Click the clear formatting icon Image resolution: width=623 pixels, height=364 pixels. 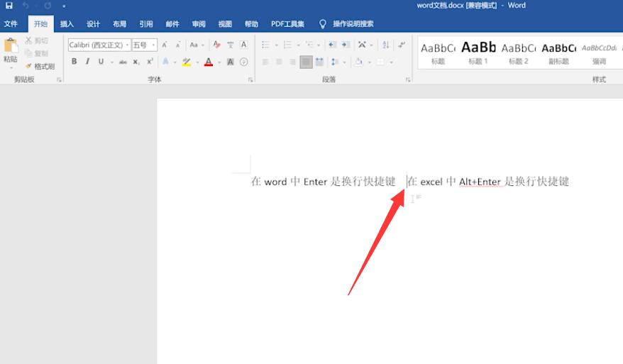click(216, 45)
